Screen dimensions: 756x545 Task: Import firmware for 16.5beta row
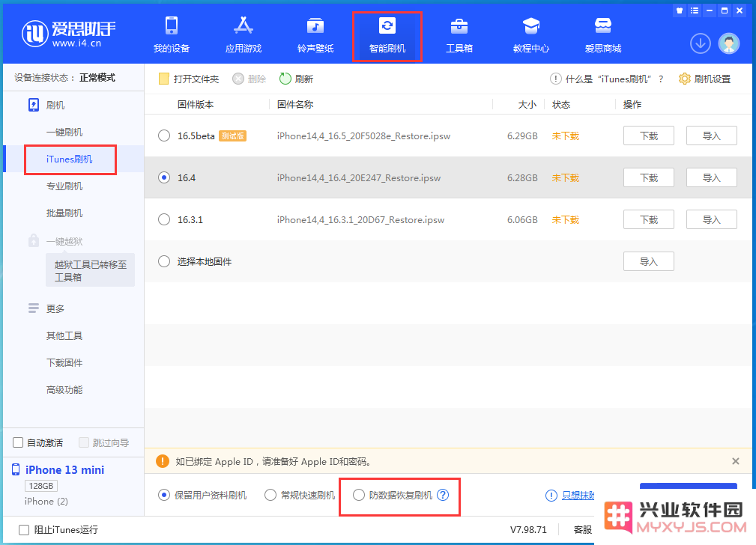coord(711,136)
